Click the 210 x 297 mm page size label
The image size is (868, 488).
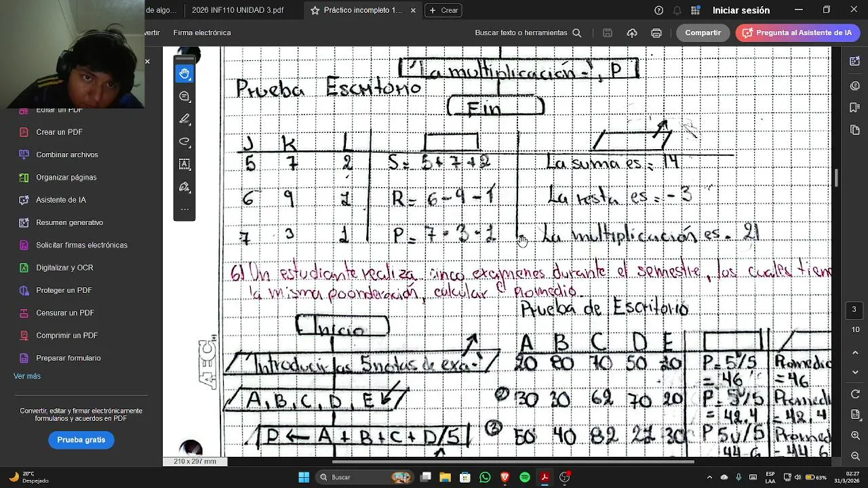click(195, 462)
